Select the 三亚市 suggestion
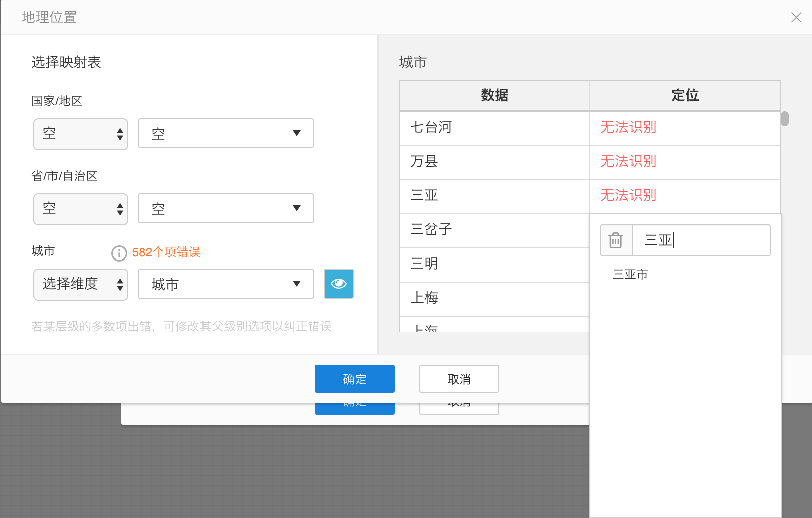 tap(630, 274)
